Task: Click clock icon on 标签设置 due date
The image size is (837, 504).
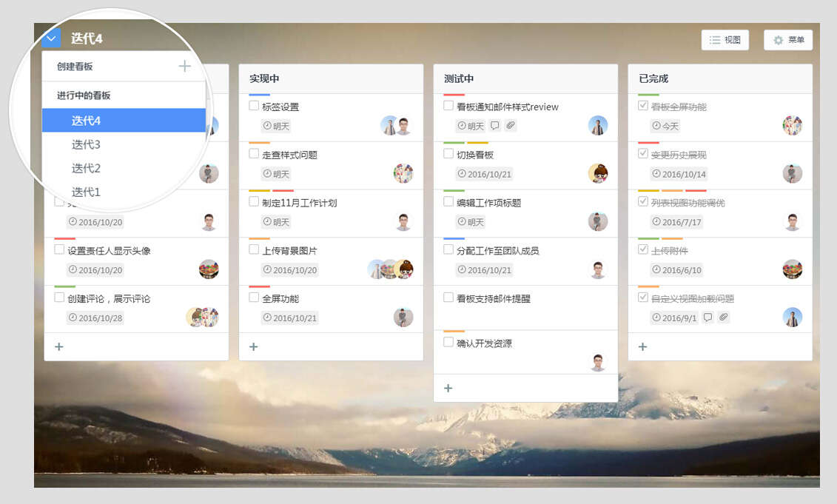Action: 267,126
